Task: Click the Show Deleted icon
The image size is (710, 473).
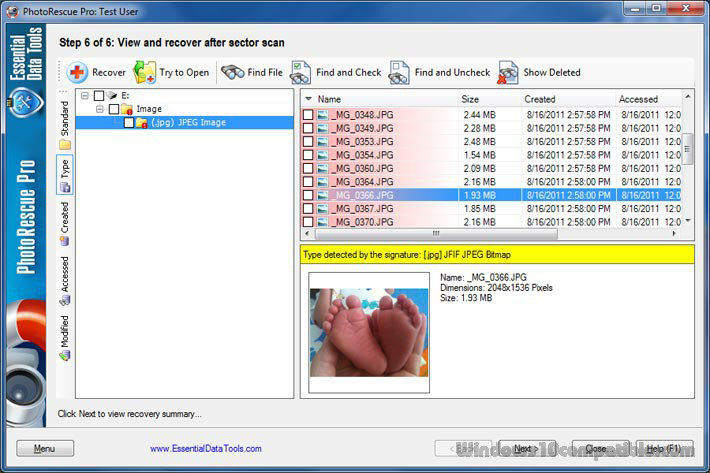Action: click(x=509, y=72)
